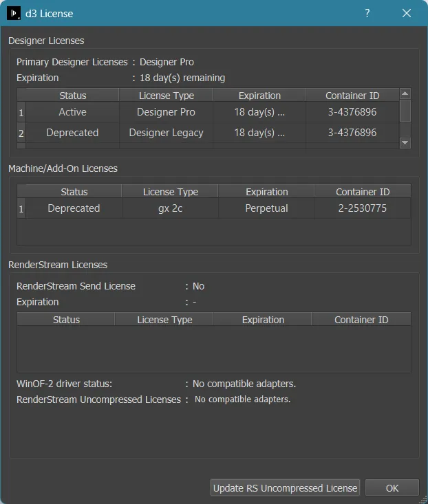
Task: Select row number 1 in Designer Licenses
Action: (x=21, y=113)
